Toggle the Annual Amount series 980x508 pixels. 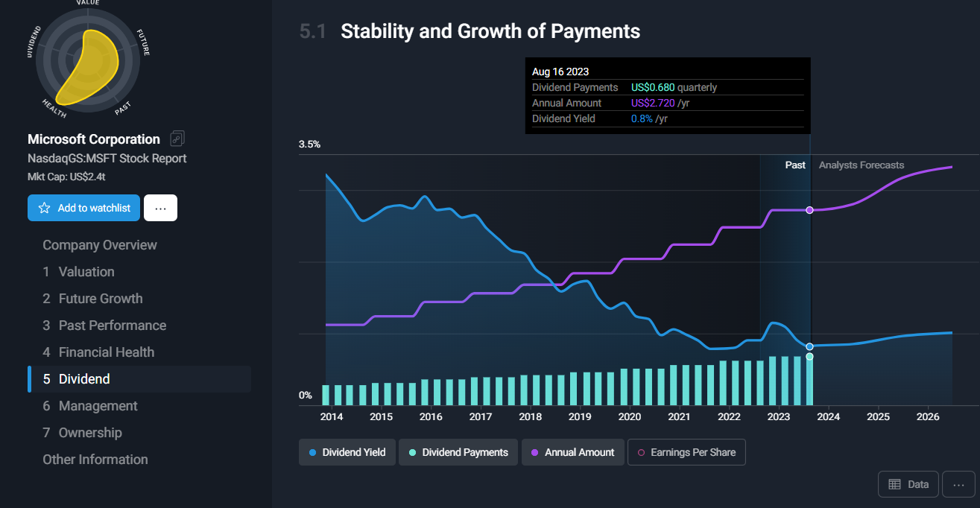point(572,452)
